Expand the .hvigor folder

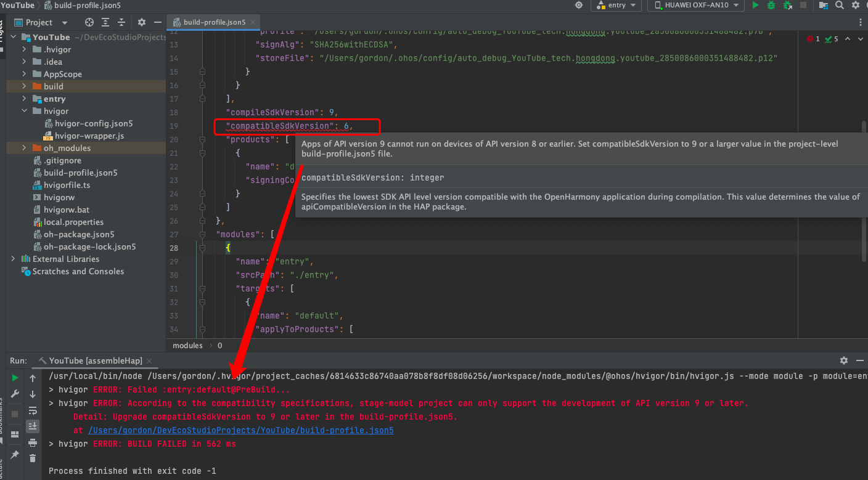tap(24, 49)
